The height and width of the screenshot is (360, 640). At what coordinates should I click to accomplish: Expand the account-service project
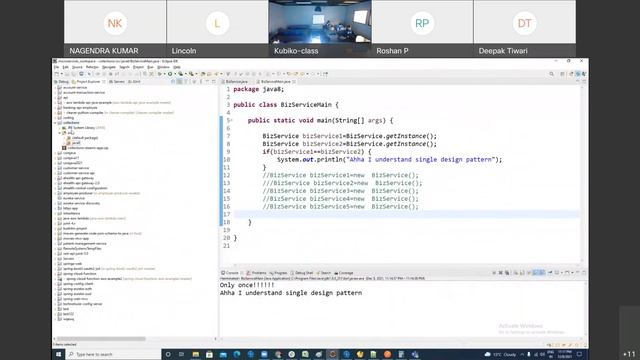pos(56,87)
